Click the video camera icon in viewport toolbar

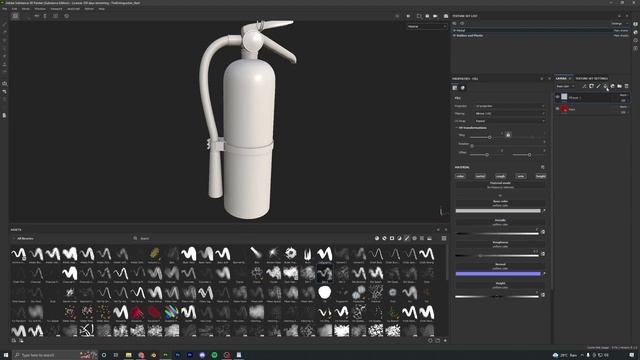[x=435, y=16]
